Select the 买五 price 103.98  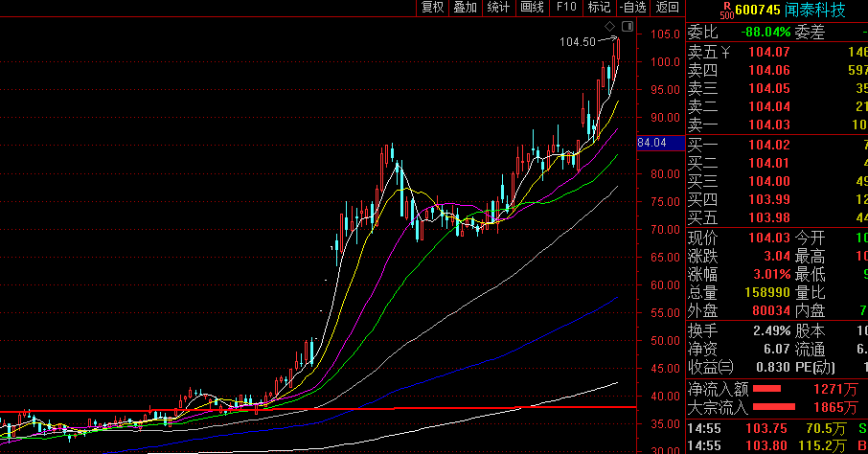click(x=769, y=218)
